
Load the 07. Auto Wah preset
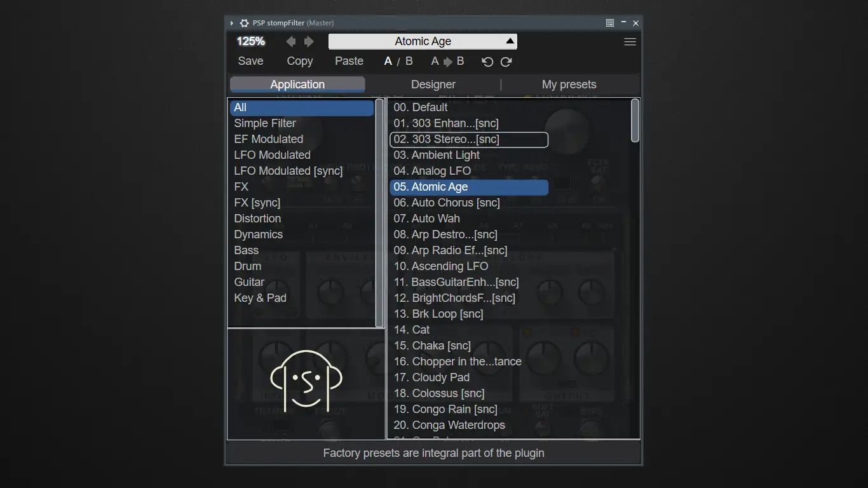pos(469,219)
